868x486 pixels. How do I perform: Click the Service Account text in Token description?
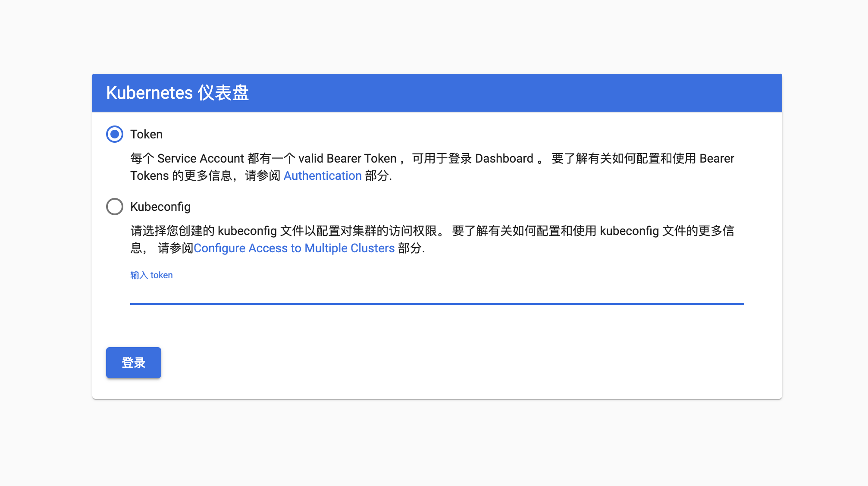click(x=201, y=158)
